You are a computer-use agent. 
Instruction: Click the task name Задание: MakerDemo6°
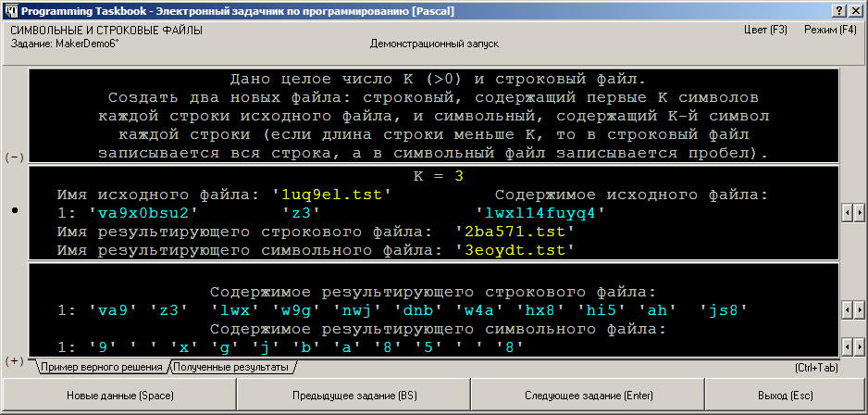[x=64, y=44]
